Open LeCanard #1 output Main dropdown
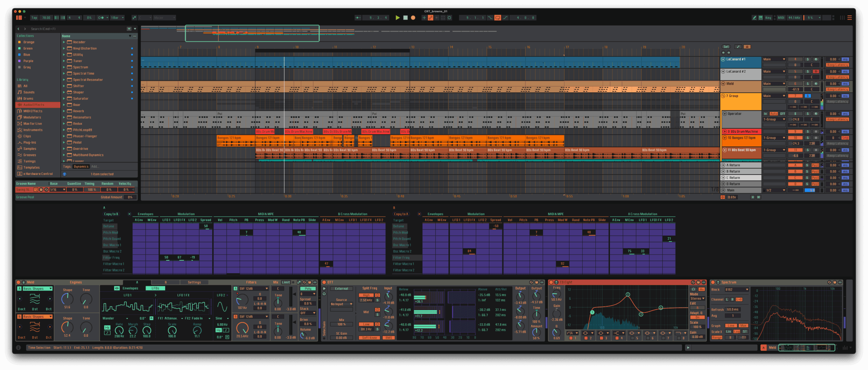 774,59
